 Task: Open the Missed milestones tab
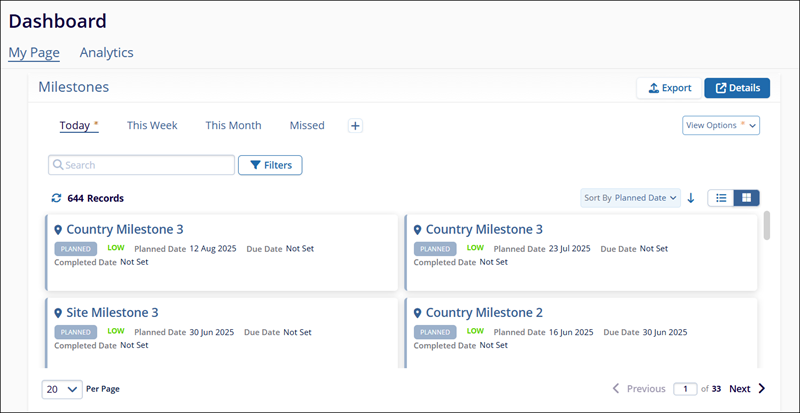pos(307,126)
